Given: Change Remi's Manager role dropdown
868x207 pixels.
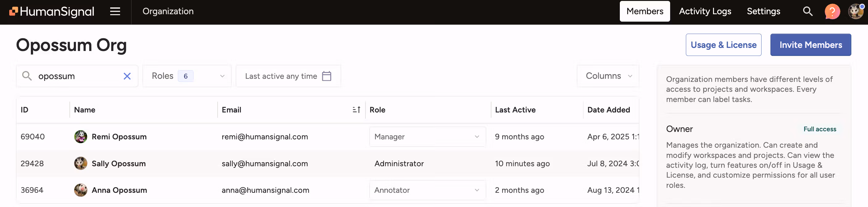Looking at the screenshot, I should coord(427,137).
